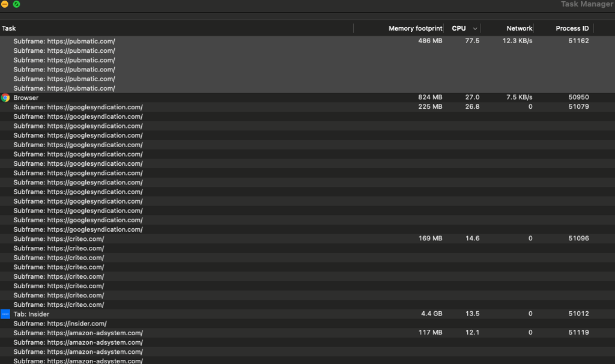Click the CPU column header label
615x364 pixels.
click(458, 28)
